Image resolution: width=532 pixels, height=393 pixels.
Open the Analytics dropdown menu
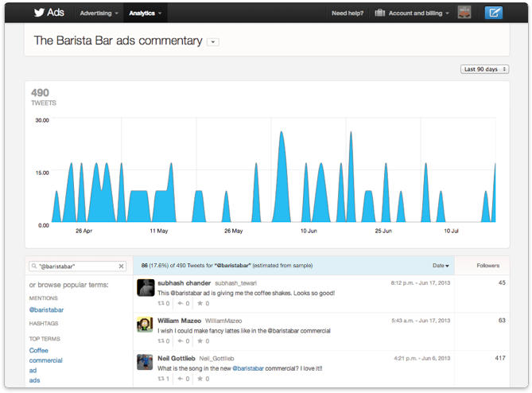pos(145,14)
